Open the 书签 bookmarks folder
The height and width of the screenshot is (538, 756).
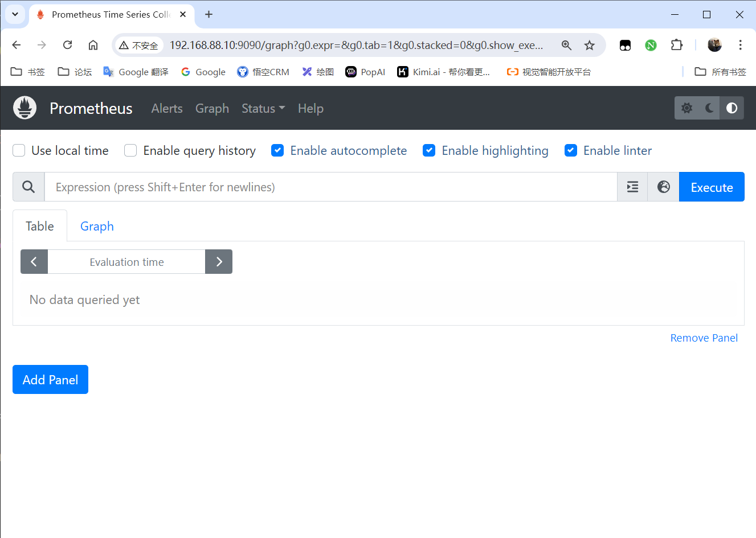28,72
